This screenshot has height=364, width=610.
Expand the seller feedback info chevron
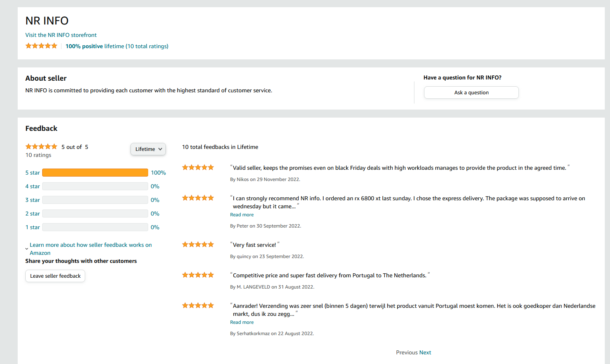(27, 249)
